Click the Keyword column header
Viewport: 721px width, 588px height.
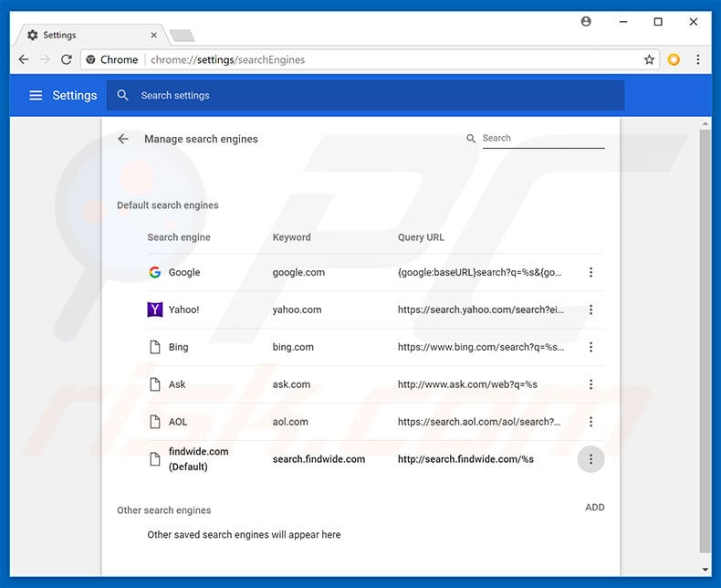pyautogui.click(x=291, y=237)
